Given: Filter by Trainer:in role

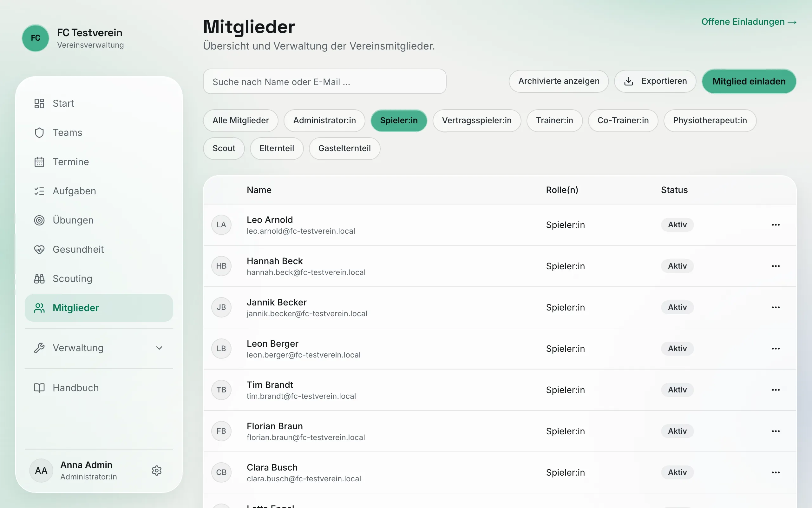Looking at the screenshot, I should tap(554, 121).
